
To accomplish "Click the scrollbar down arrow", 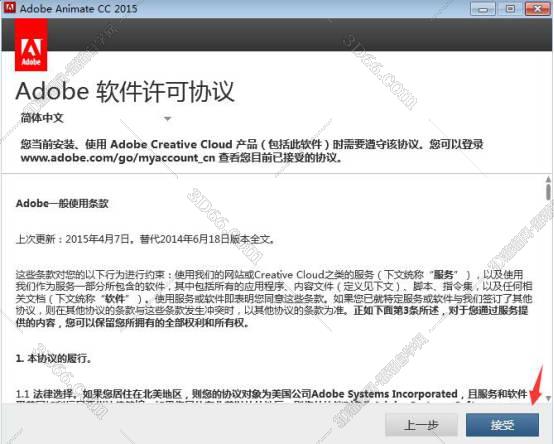I will (548, 398).
